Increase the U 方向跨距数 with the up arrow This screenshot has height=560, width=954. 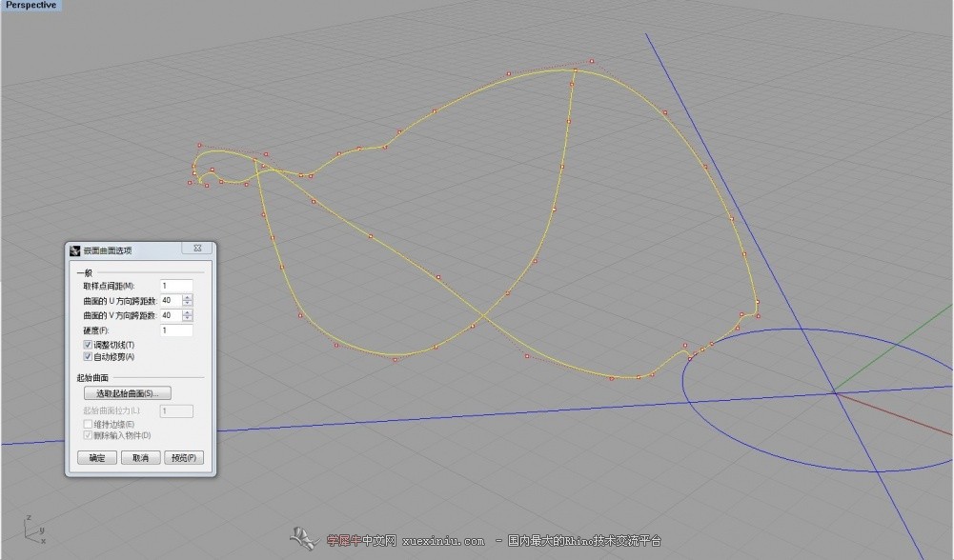coord(188,297)
